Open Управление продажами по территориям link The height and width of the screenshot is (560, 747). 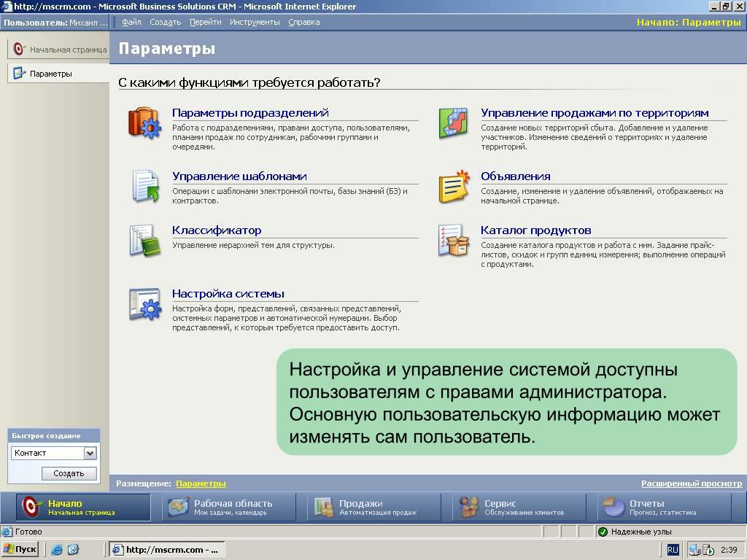pyautogui.click(x=595, y=113)
